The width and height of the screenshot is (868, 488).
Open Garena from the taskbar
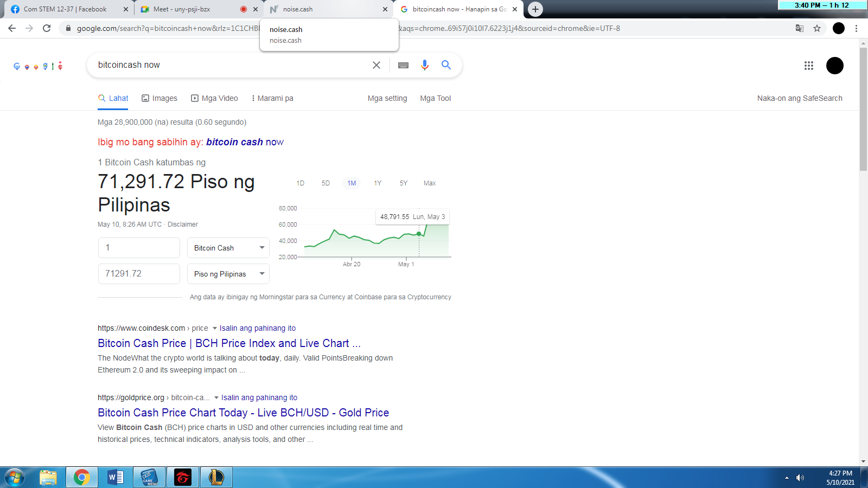coord(183,478)
